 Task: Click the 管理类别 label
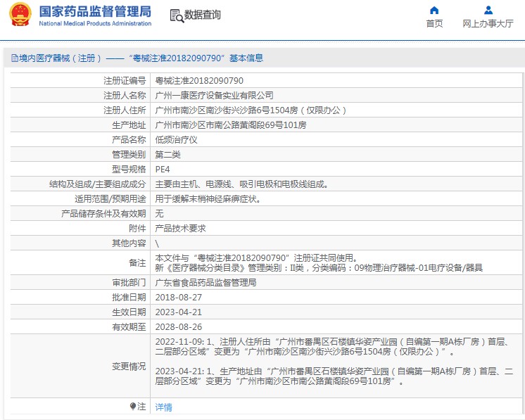click(x=129, y=154)
